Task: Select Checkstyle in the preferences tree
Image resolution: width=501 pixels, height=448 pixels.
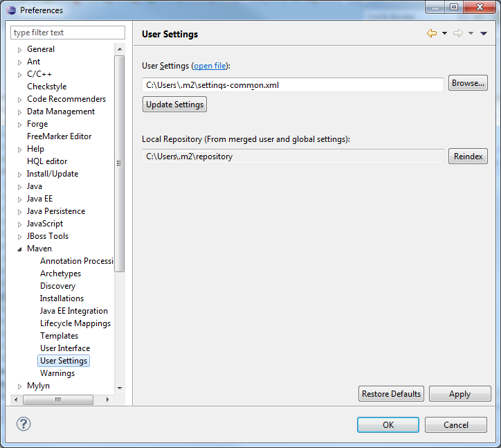Action: tap(46, 87)
